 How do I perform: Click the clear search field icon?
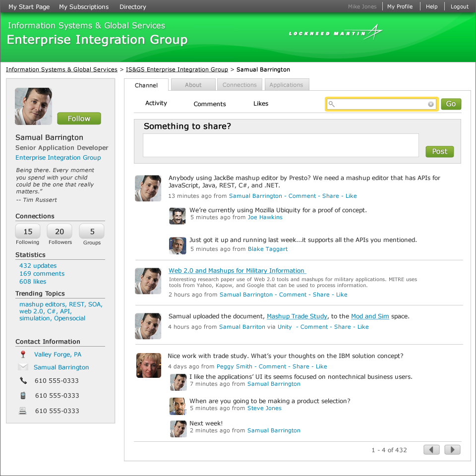point(430,104)
